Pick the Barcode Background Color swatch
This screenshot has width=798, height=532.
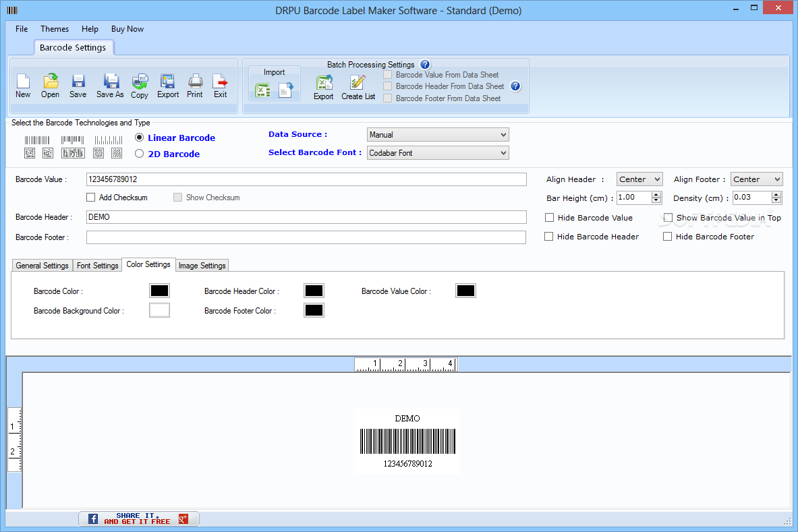tap(159, 310)
